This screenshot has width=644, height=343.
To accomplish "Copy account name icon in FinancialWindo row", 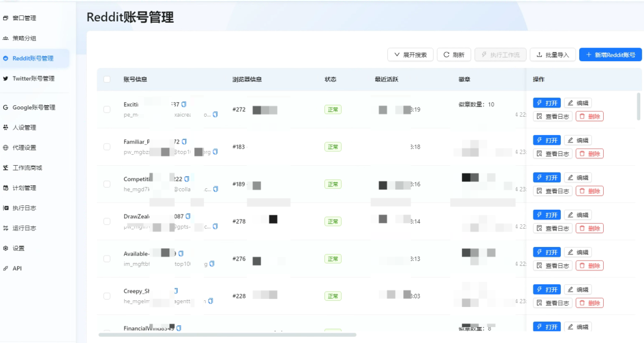I will coord(178,328).
